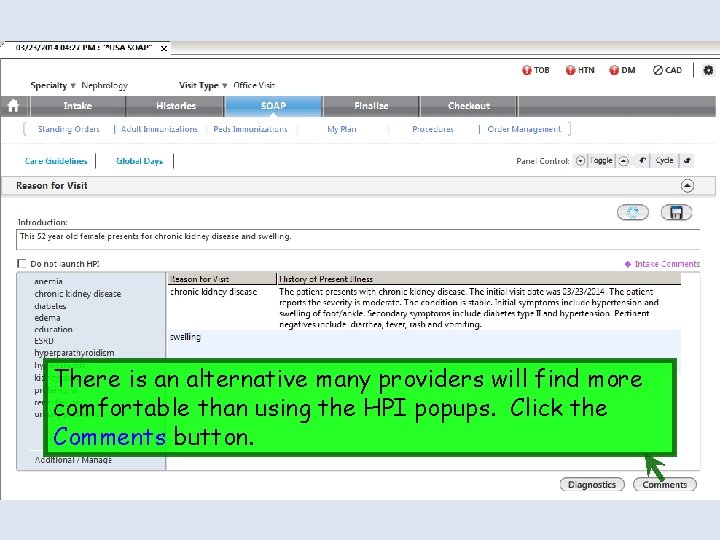Check the Do not launch HPI box
The image size is (720, 540).
pos(21,263)
